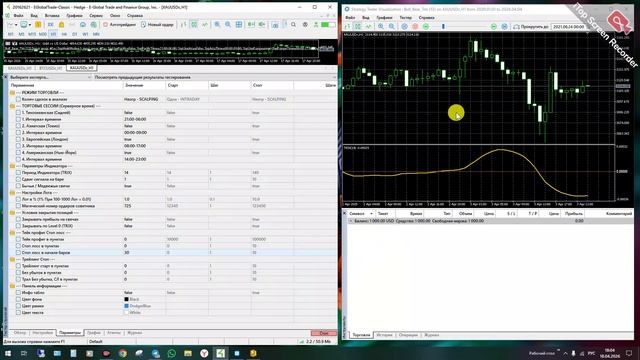Tick the 'Период Индикатора (TRIX)' checkbox

pos(18,173)
